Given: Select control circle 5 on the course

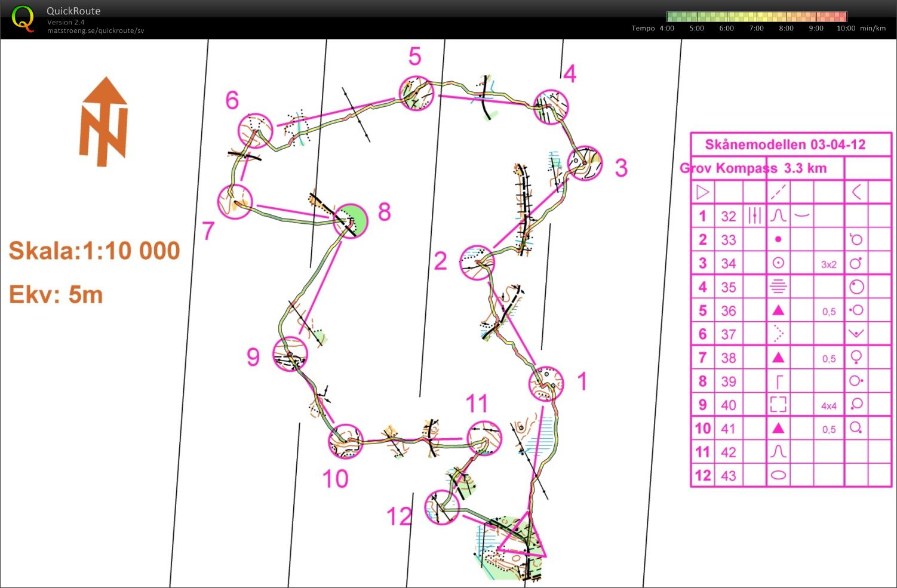Looking at the screenshot, I should tap(416, 93).
